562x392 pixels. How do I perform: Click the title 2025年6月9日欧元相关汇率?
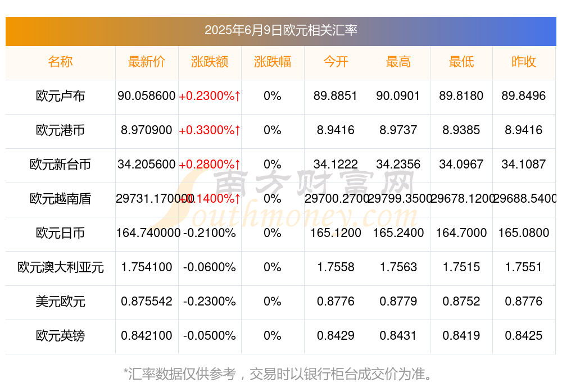click(280, 30)
